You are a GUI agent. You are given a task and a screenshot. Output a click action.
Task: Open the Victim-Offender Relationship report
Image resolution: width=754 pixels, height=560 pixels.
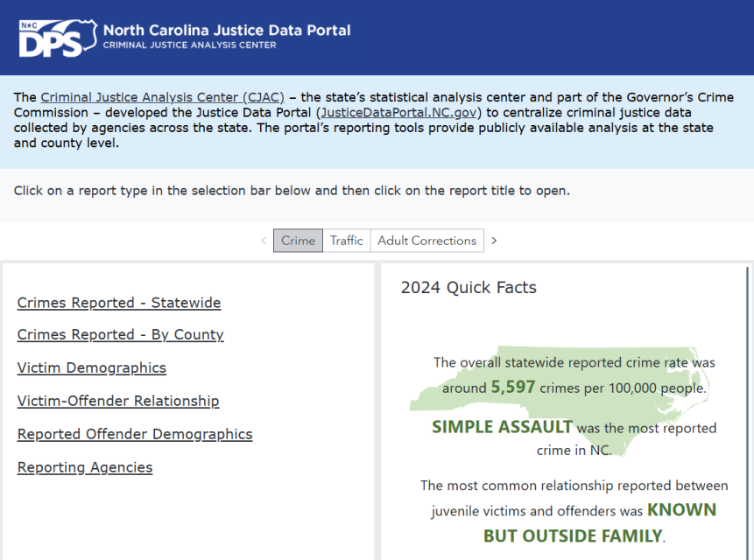point(117,402)
